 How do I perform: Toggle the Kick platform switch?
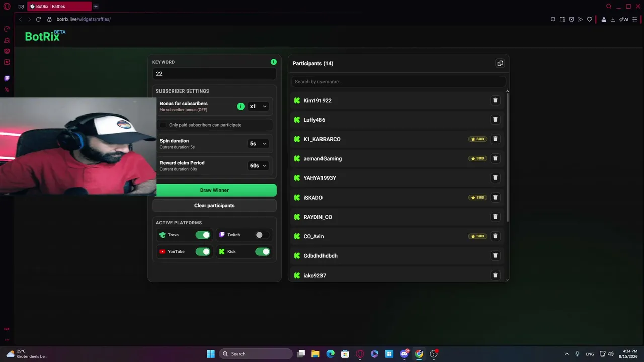(x=262, y=251)
